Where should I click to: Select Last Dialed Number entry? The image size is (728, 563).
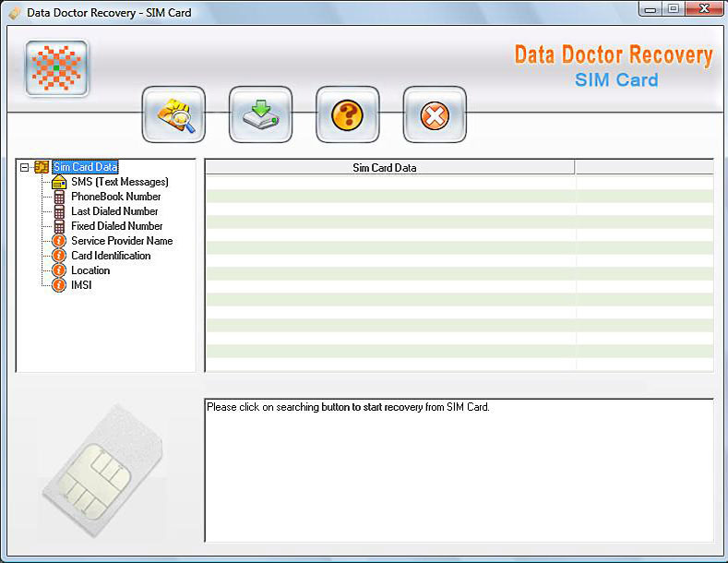[x=114, y=211]
